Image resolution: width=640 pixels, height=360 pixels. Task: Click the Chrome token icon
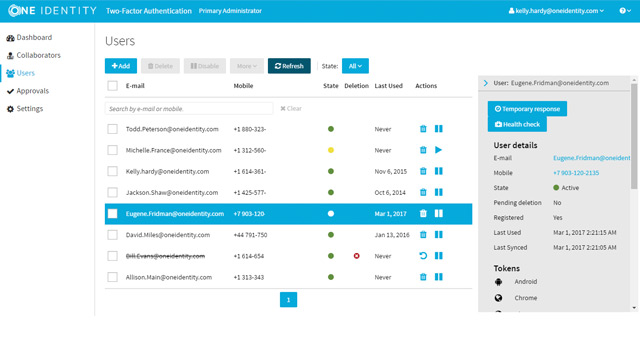[498, 298]
